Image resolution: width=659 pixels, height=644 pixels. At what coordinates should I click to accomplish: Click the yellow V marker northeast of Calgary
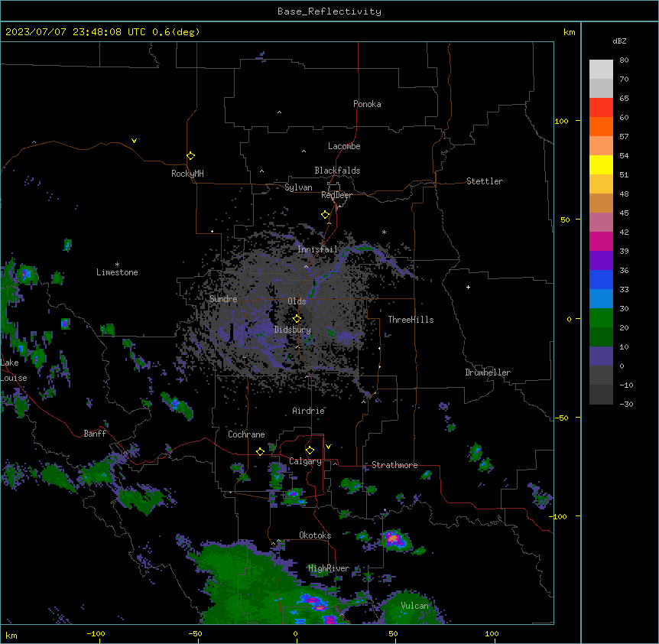pos(328,447)
